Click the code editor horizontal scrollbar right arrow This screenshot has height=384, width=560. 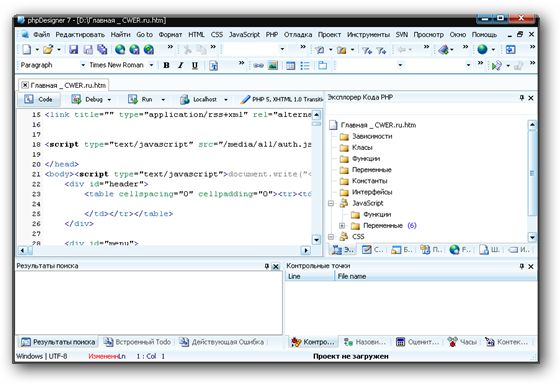(x=306, y=250)
